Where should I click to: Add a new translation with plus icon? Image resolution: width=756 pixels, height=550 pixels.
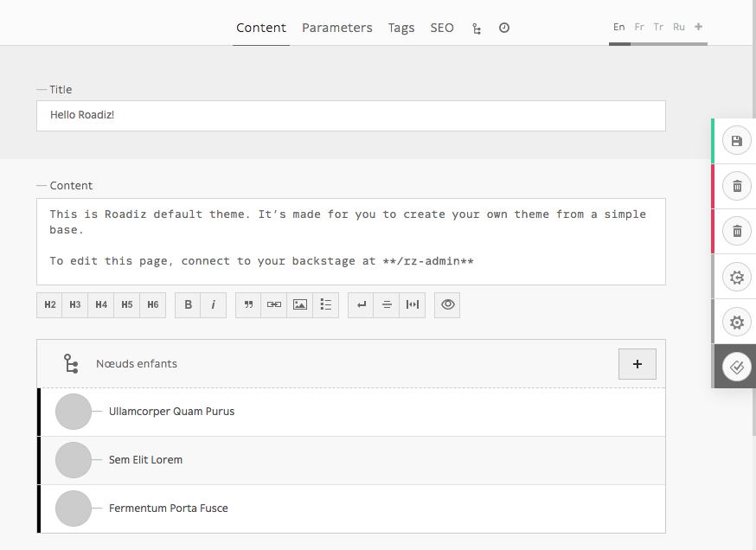click(699, 27)
